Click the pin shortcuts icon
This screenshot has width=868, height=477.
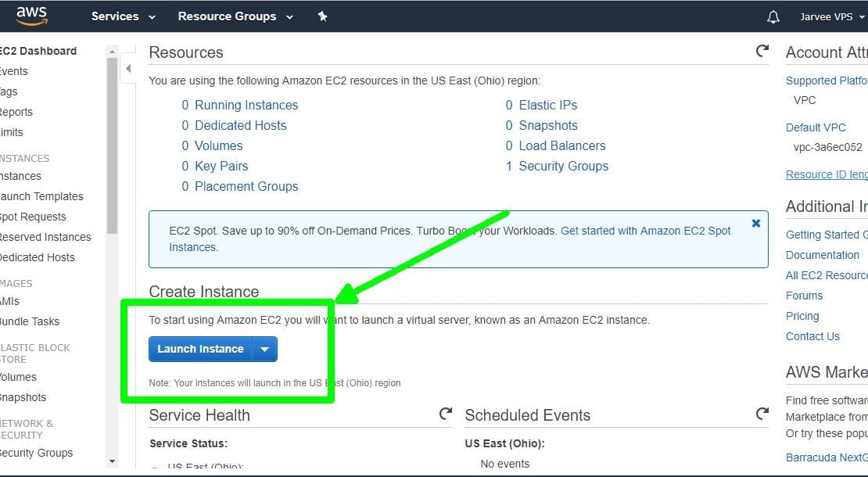pos(323,16)
